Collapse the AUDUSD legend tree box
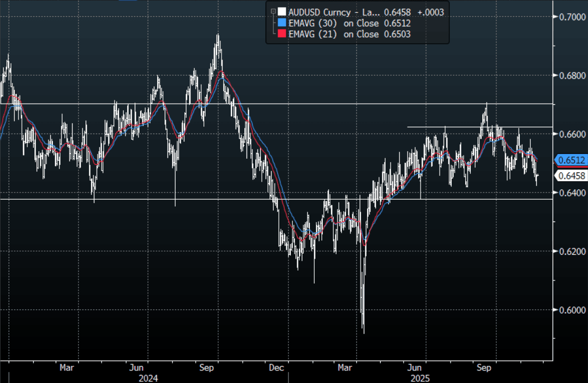 coord(272,11)
